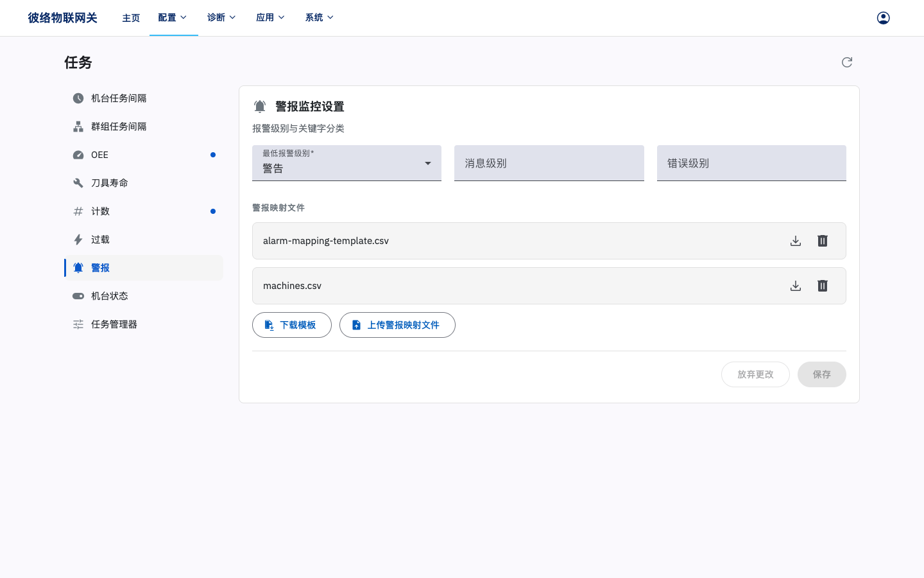Image resolution: width=924 pixels, height=578 pixels.
Task: Open the user account icon
Action: click(x=883, y=18)
